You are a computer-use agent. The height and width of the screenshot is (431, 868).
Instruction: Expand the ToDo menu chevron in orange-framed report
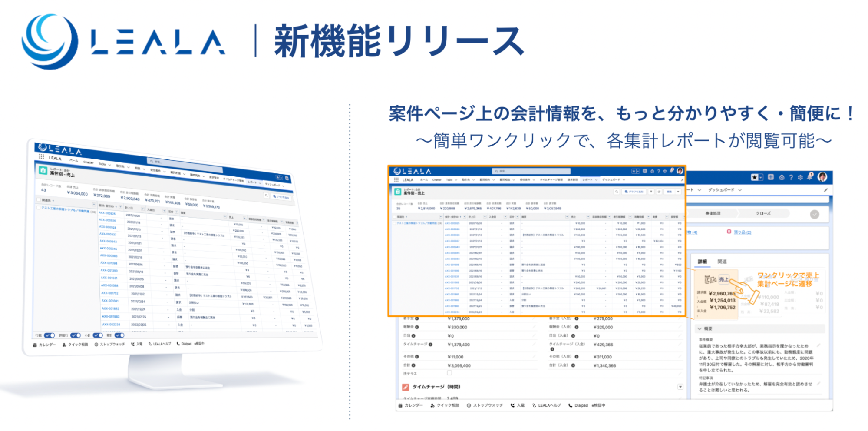pyautogui.click(x=456, y=180)
